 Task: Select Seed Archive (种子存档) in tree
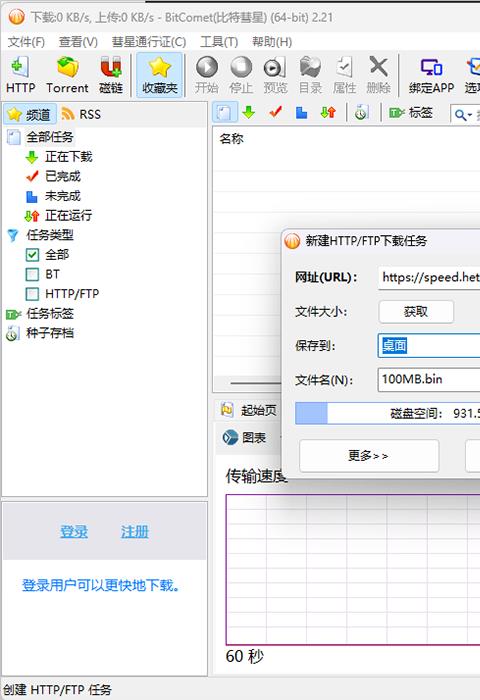[x=50, y=333]
